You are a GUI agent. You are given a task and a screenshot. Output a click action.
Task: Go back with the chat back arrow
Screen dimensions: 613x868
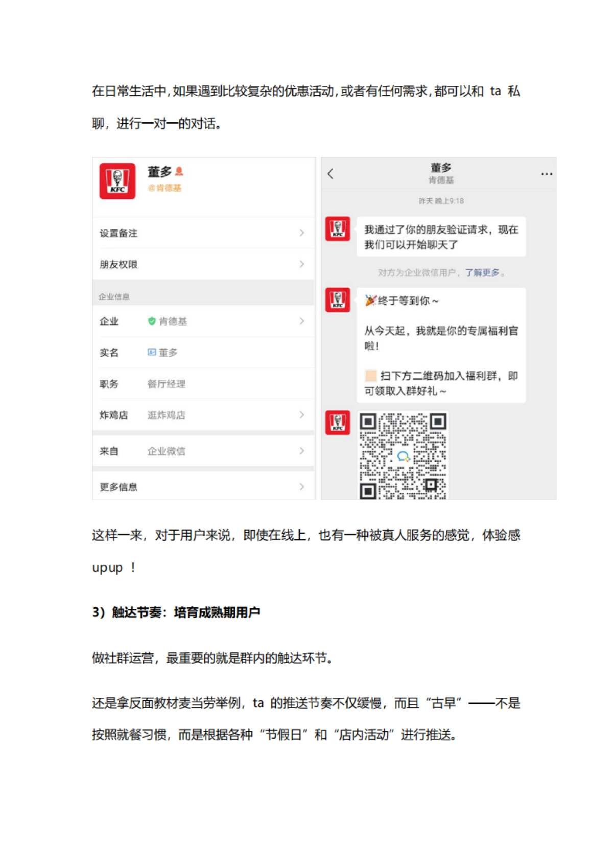pyautogui.click(x=331, y=174)
